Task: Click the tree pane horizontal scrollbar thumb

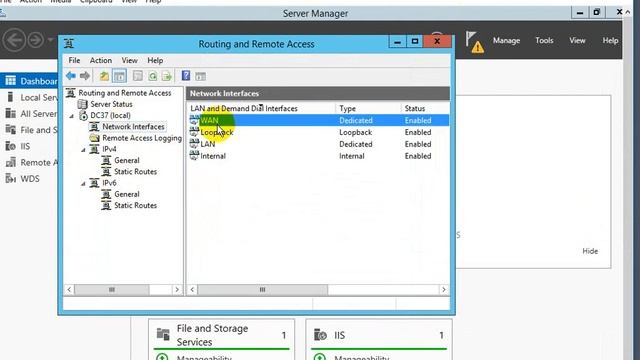Action: coord(112,289)
